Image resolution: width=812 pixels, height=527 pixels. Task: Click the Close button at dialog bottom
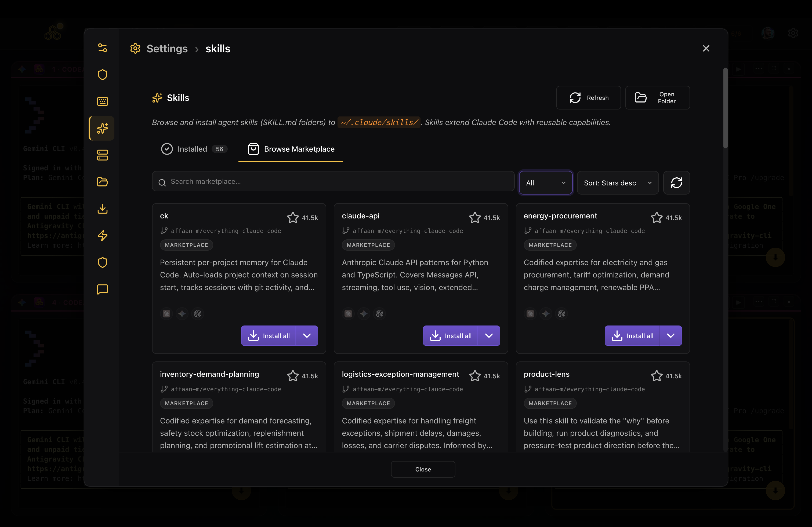click(423, 469)
